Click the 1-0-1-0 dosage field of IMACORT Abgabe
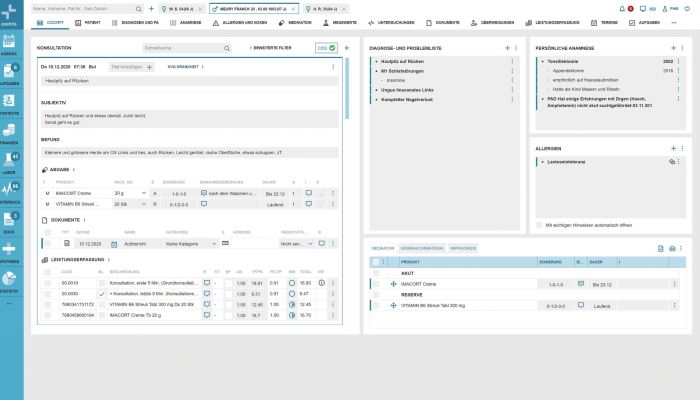The image size is (700, 400). click(x=179, y=193)
